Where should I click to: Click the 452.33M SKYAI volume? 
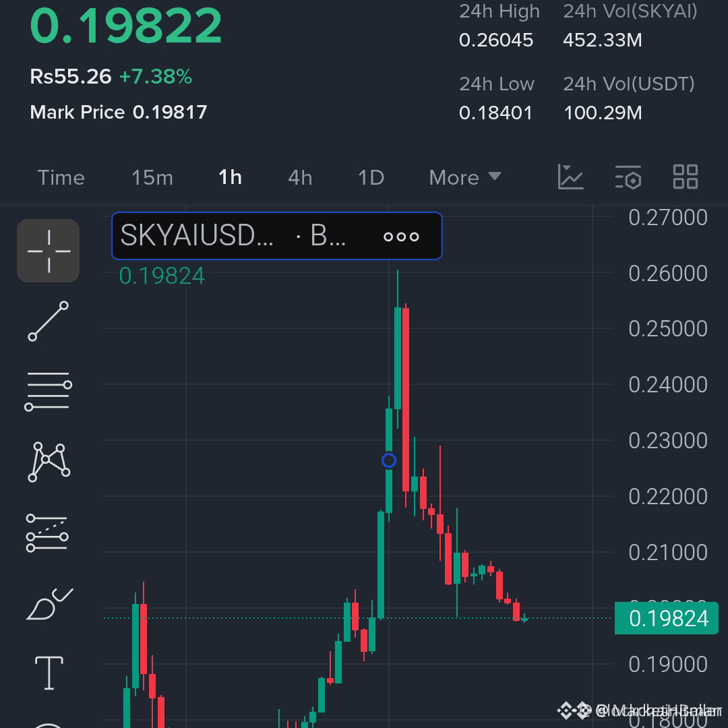(602, 40)
